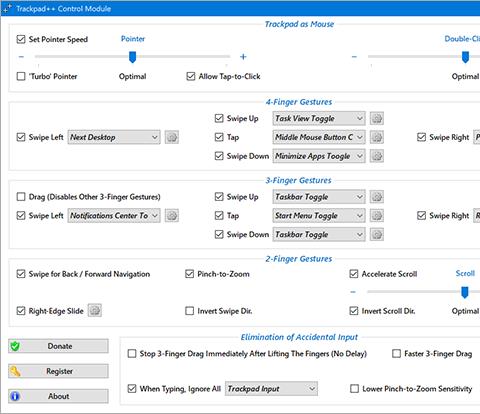The image size is (480, 414).
Task: Toggle Accelerate Scroll checkbox
Action: click(x=354, y=274)
